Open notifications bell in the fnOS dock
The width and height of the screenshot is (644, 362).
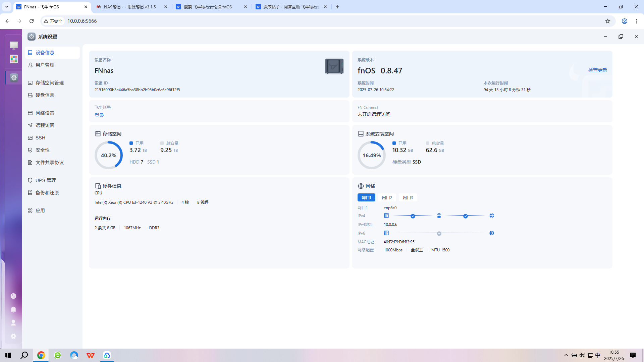pos(13,309)
